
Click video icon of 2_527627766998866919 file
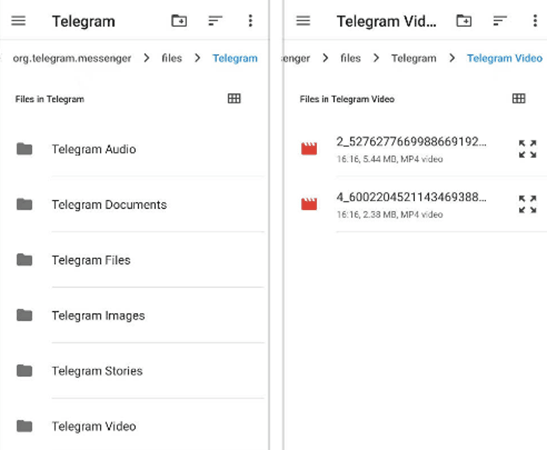[309, 149]
